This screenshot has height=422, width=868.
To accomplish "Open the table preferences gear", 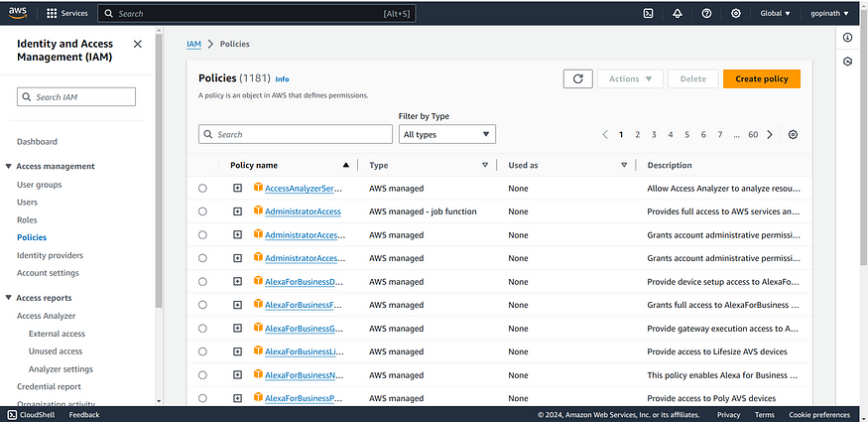I will pos(793,135).
